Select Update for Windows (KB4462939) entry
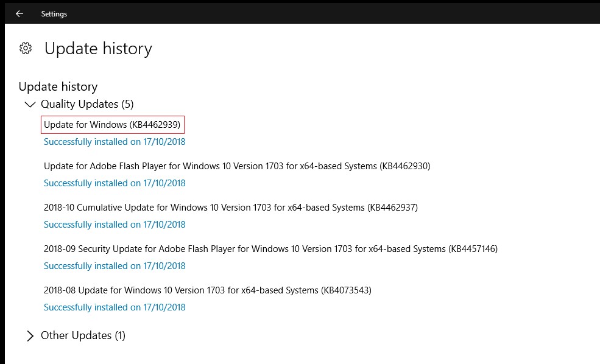The height and width of the screenshot is (364, 600). 112,125
